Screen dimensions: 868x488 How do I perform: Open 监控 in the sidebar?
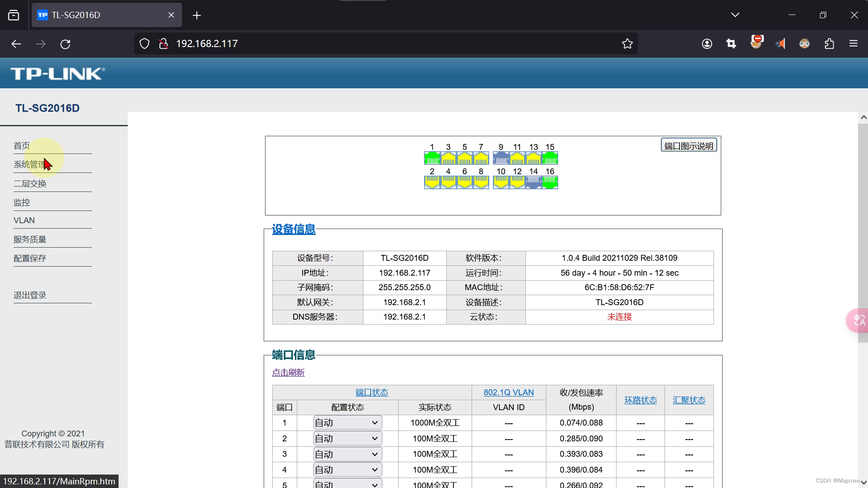22,203
